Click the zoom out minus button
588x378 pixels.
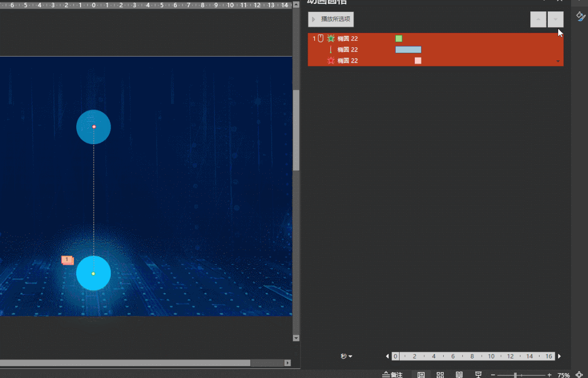click(x=493, y=375)
